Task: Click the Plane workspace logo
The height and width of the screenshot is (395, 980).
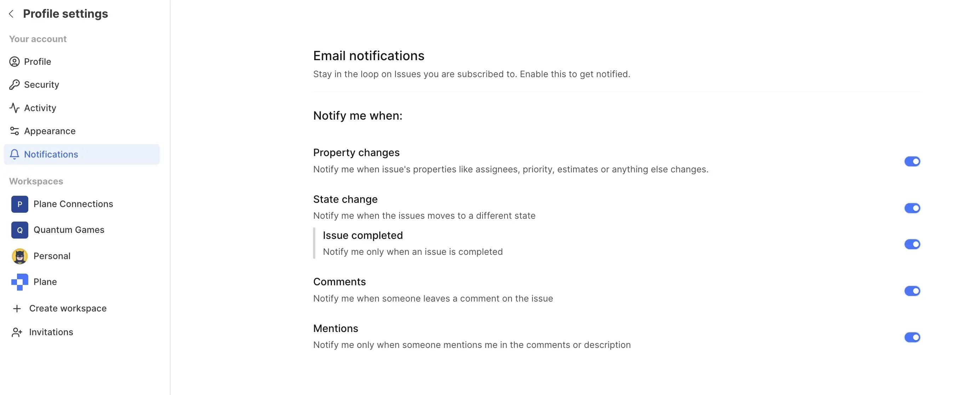Action: click(19, 282)
